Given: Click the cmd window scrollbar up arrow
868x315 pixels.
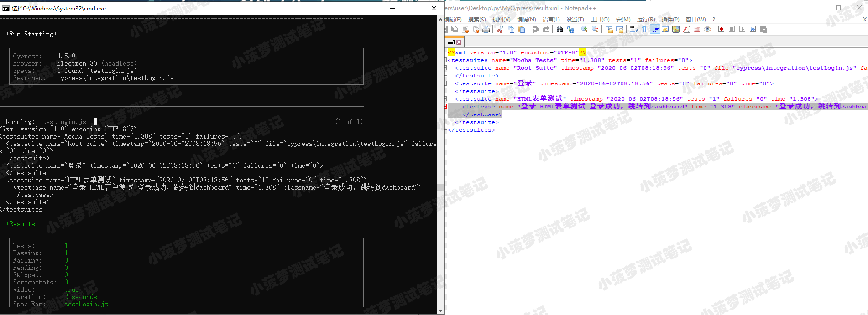Looking at the screenshot, I should pos(440,20).
